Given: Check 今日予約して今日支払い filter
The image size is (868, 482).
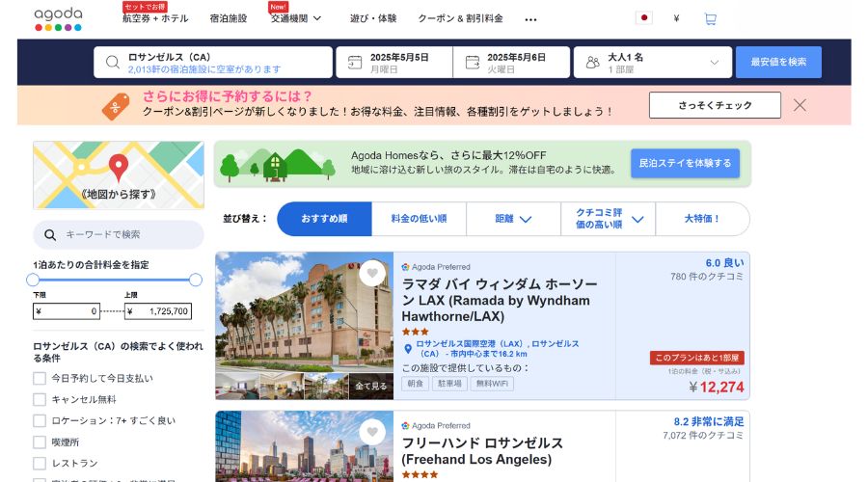Looking at the screenshot, I should 40,379.
